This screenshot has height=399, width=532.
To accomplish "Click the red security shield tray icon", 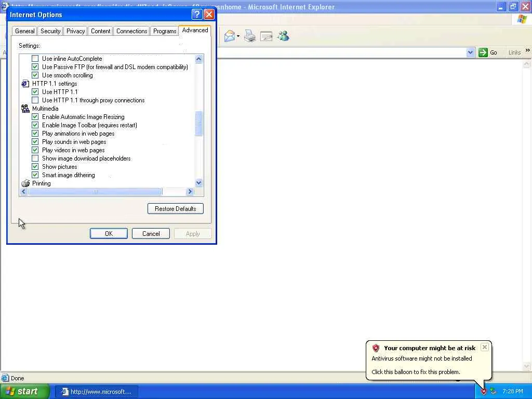I will coord(484,392).
